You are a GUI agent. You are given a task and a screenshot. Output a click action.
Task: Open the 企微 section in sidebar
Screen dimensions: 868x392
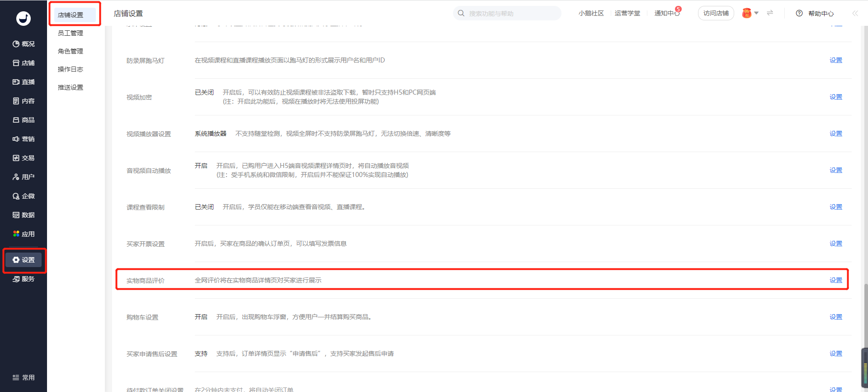pyautogui.click(x=24, y=196)
